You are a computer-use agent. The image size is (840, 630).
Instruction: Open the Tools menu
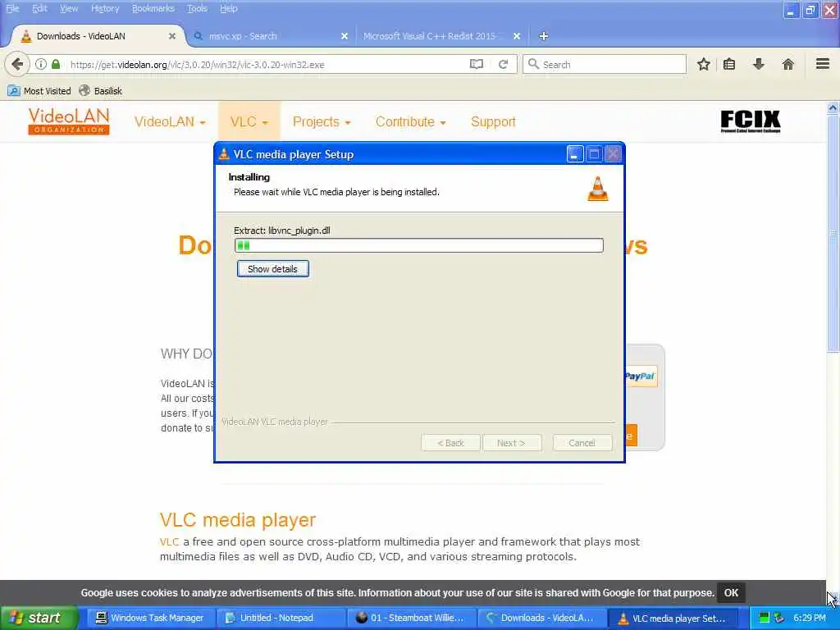tap(197, 8)
